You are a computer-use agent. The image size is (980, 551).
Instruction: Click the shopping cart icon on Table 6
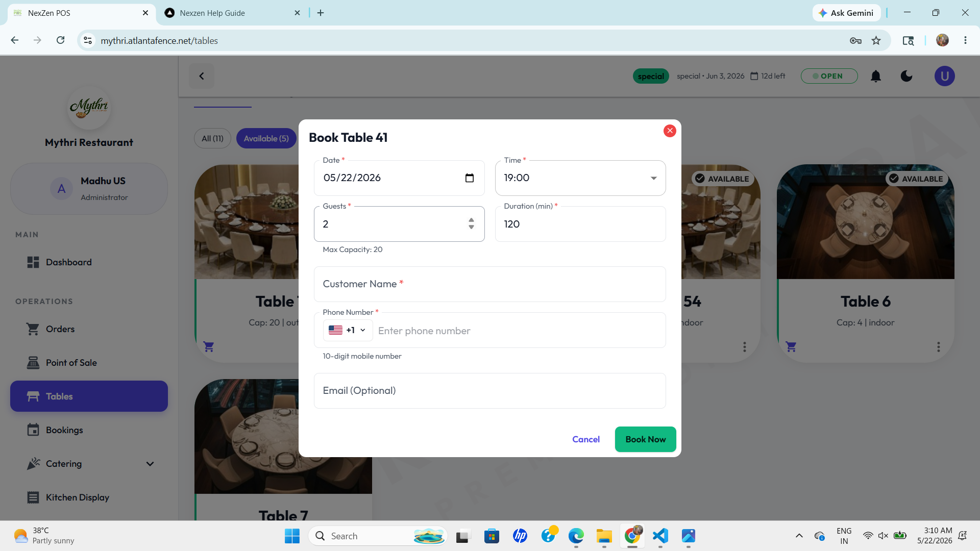pos(791,347)
